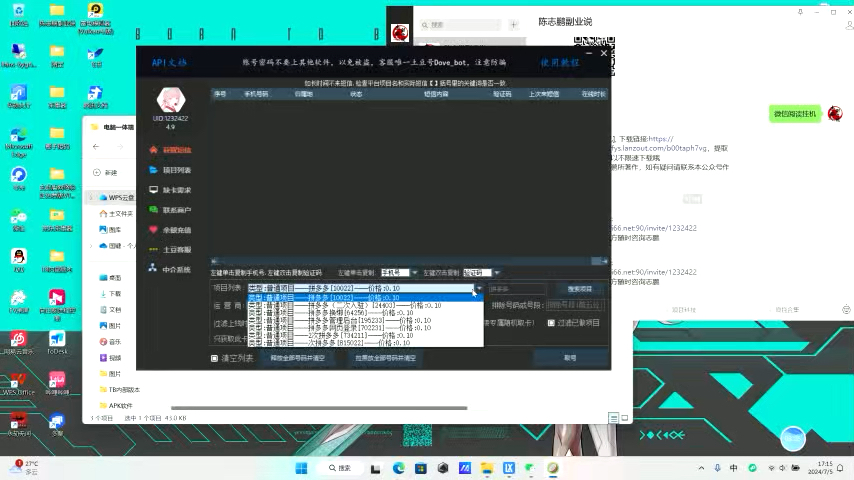Toggle the 清空列表 checkbox
Viewport: 854px width, 480px height.
point(215,358)
